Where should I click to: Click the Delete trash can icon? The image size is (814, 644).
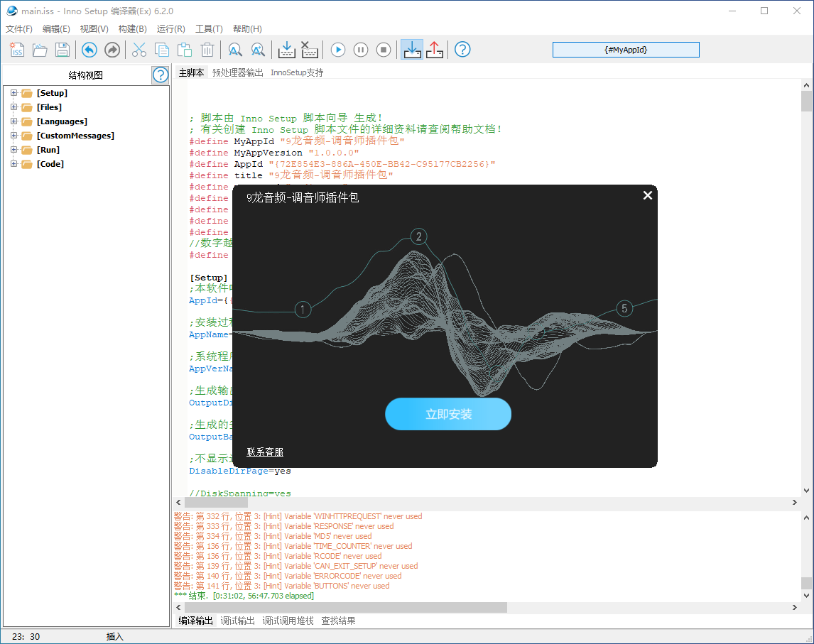click(207, 50)
